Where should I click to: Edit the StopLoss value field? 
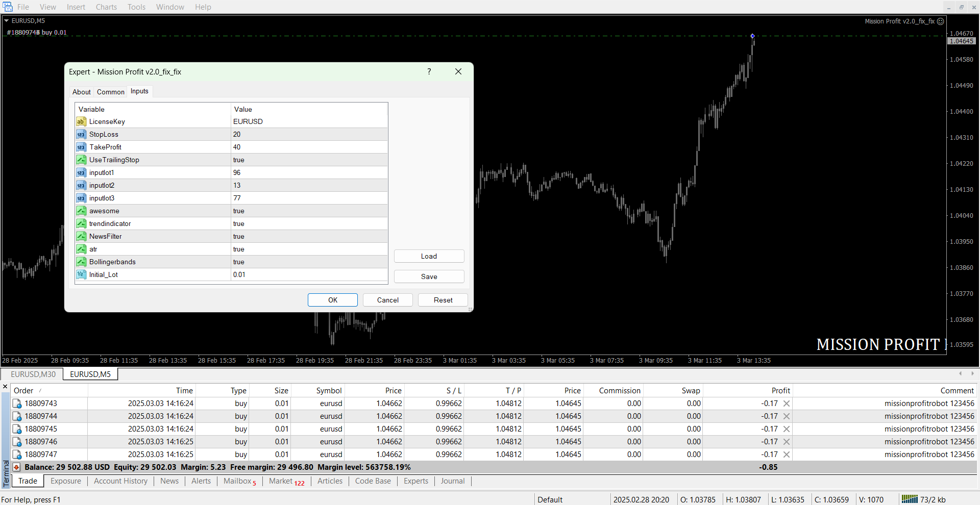pos(309,134)
